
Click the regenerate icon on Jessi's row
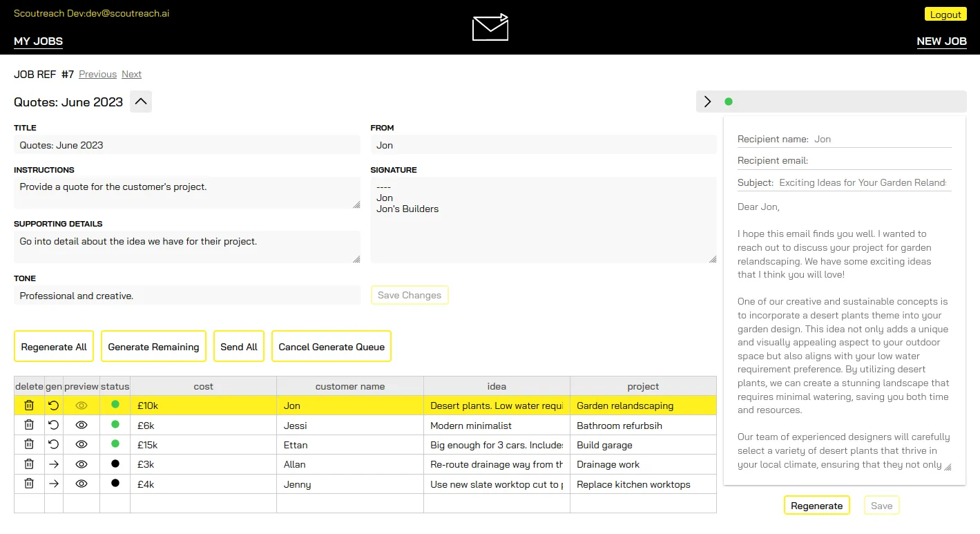[54, 425]
